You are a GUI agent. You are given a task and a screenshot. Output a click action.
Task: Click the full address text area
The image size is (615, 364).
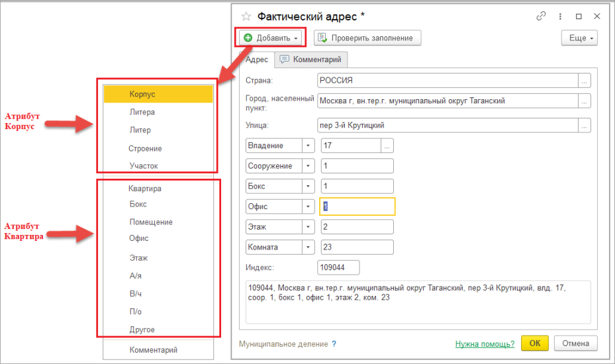point(418,302)
